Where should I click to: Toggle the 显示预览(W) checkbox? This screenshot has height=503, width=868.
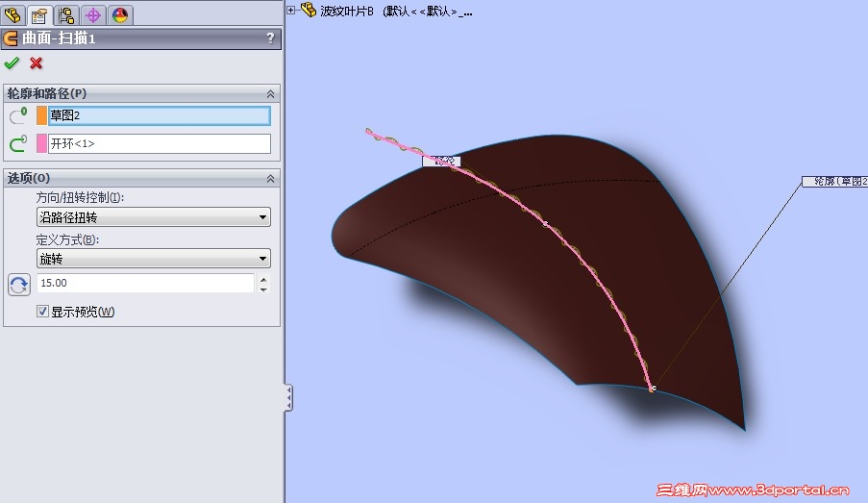point(42,312)
